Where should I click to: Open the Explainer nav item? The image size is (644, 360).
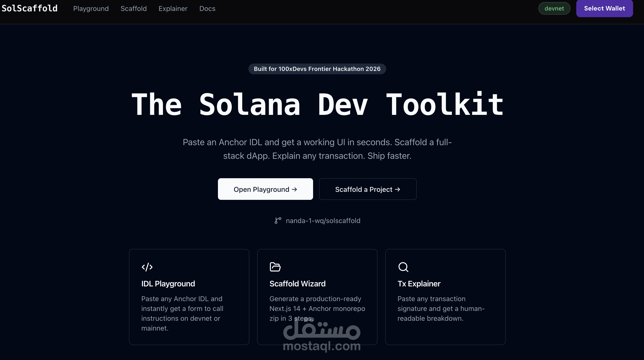[173, 8]
